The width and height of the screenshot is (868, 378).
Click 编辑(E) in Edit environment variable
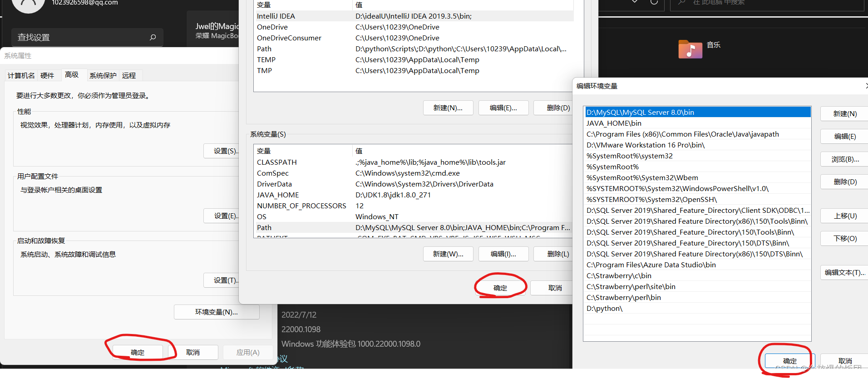845,136
